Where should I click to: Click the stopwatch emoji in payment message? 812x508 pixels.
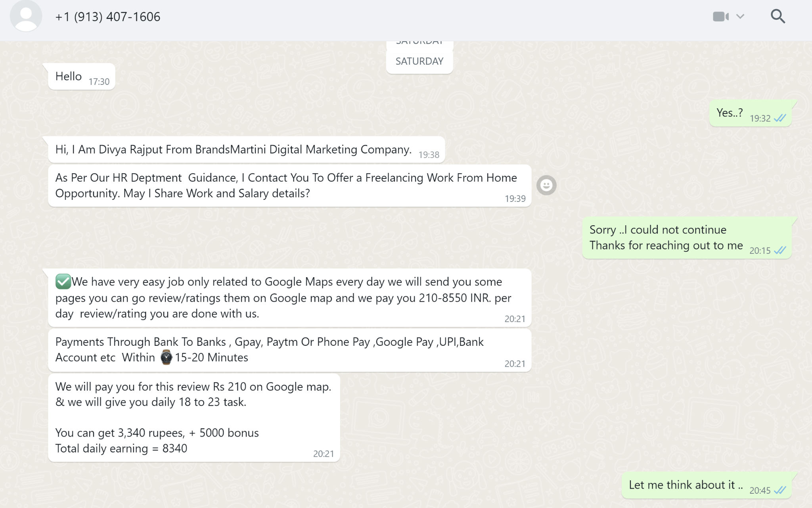pos(166,357)
